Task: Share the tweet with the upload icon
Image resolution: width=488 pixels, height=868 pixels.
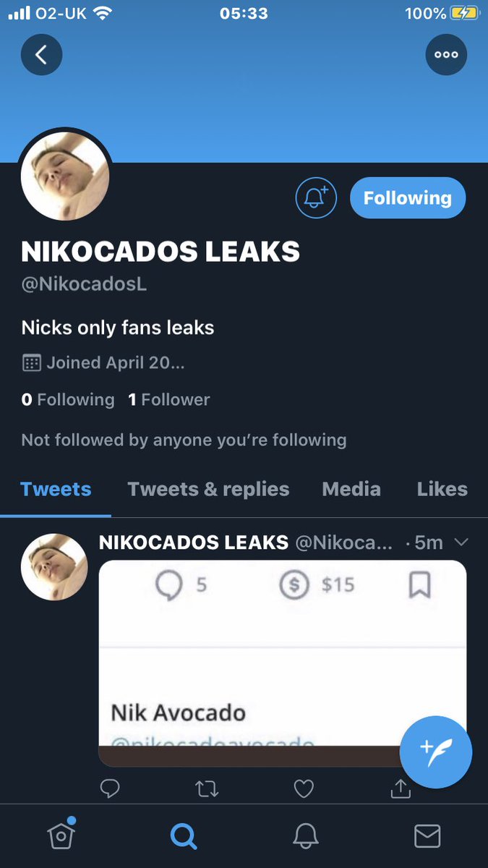Action: [401, 788]
